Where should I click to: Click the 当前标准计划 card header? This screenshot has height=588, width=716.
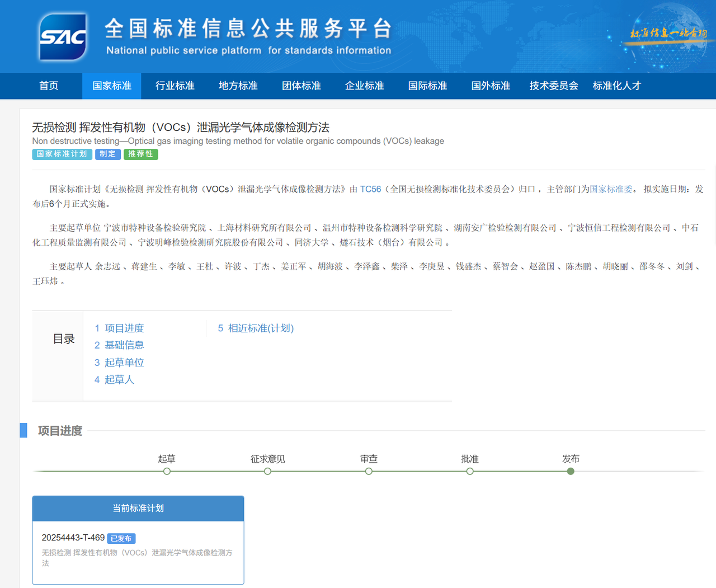(x=138, y=509)
